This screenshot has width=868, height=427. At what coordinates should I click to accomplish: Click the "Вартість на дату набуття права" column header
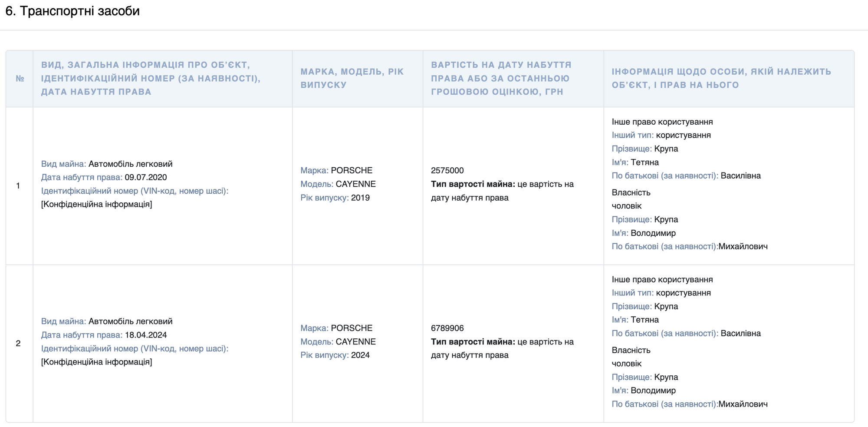pos(501,78)
